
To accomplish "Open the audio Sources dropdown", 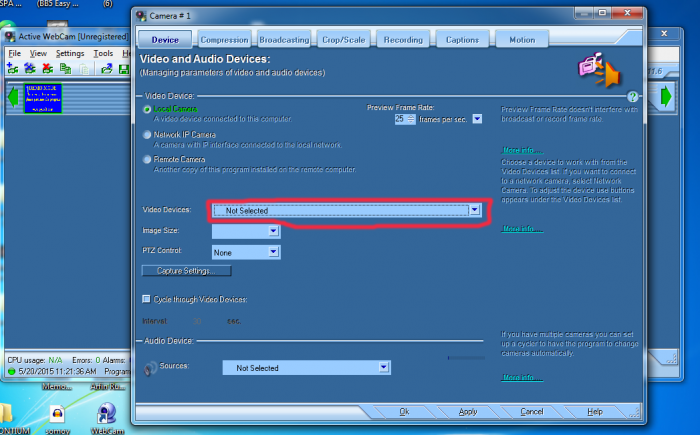I will click(x=383, y=367).
